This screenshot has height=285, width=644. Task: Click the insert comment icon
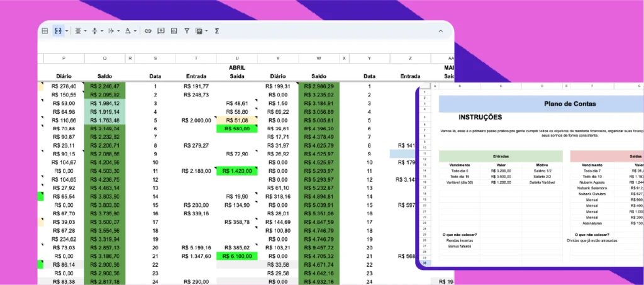pyautogui.click(x=160, y=30)
